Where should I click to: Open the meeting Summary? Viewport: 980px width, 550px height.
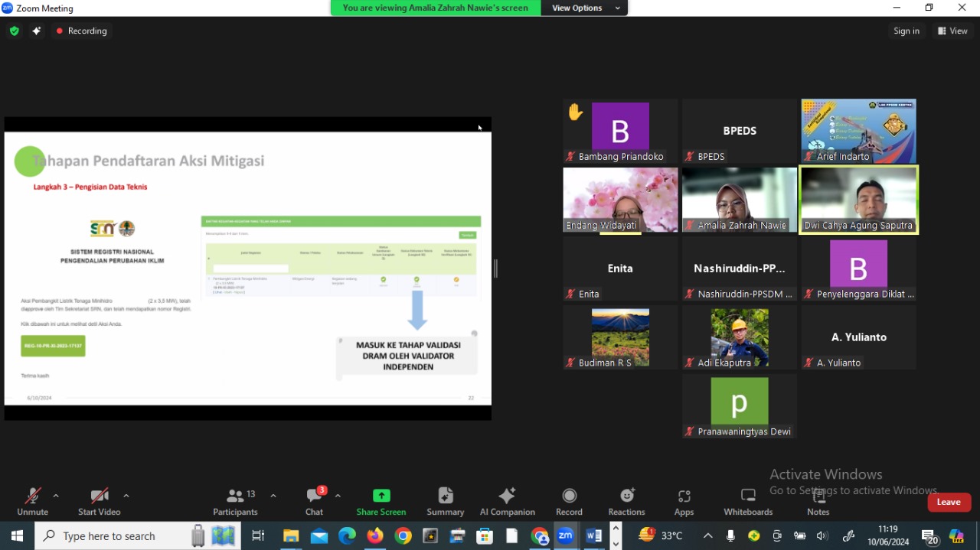(x=446, y=502)
